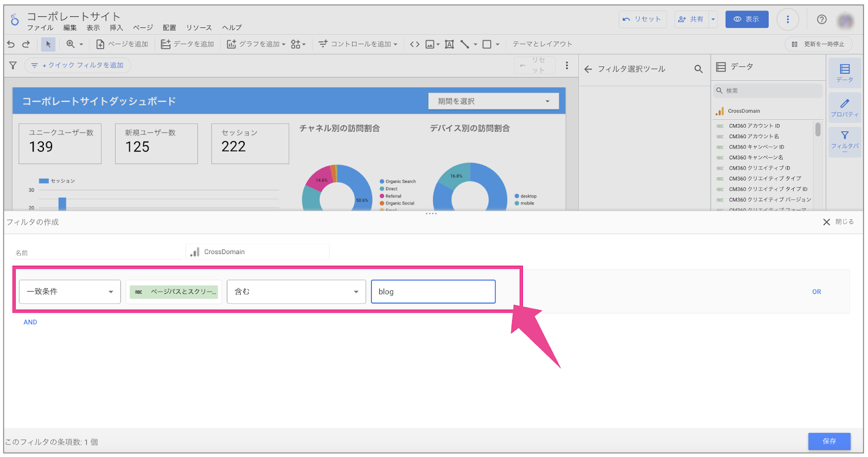Click Add quick filter chip
Image resolution: width=868 pixels, height=457 pixels.
tap(78, 66)
